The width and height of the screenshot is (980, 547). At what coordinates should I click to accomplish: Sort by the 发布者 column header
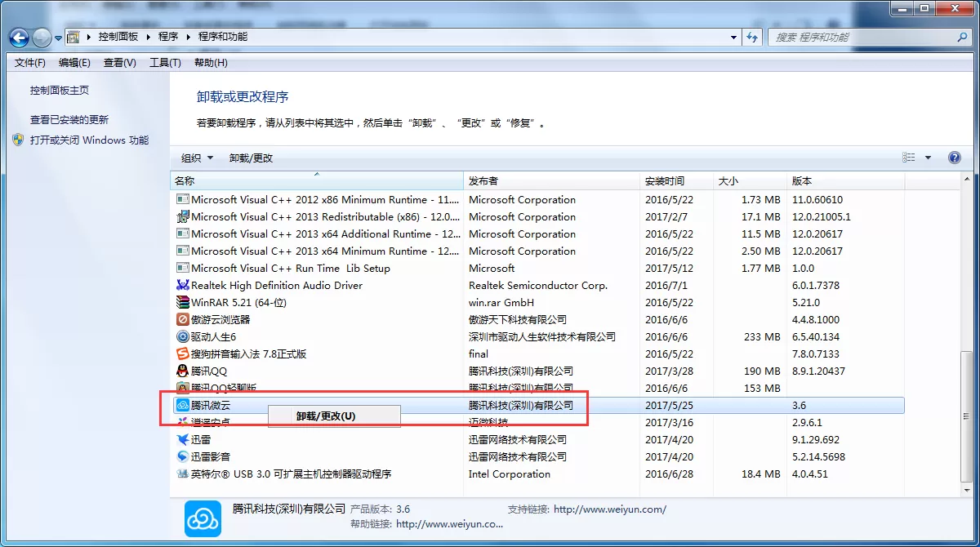(551, 180)
